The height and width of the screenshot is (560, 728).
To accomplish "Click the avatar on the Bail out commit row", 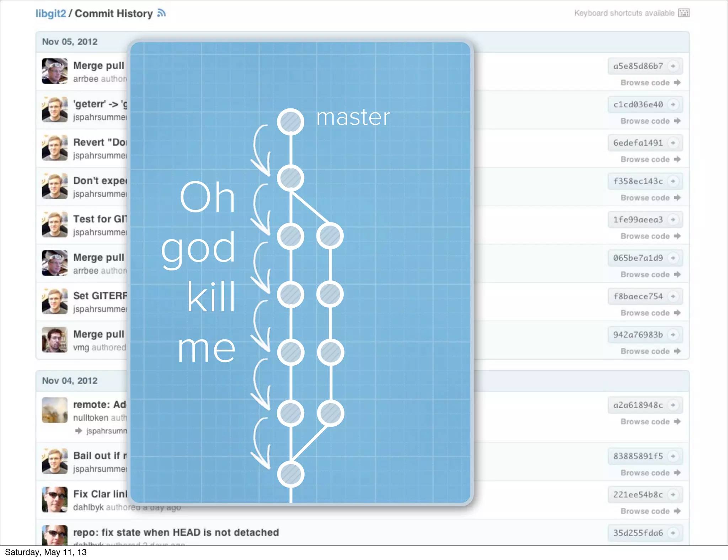I will [54, 461].
